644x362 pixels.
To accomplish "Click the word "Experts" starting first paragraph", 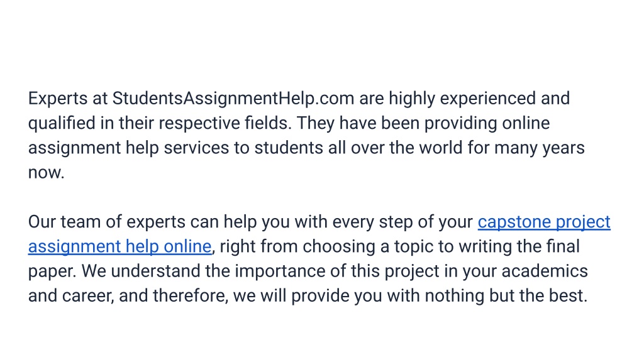I will [58, 99].
